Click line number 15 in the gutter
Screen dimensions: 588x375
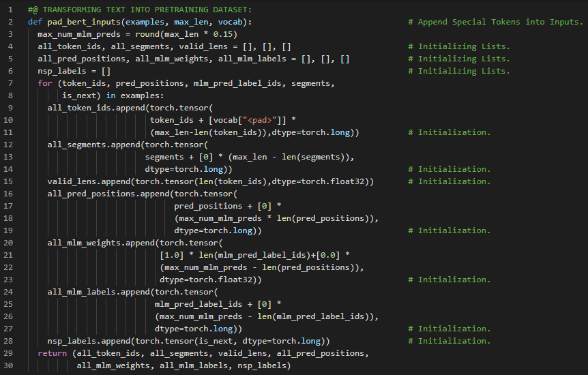[x=10, y=181]
